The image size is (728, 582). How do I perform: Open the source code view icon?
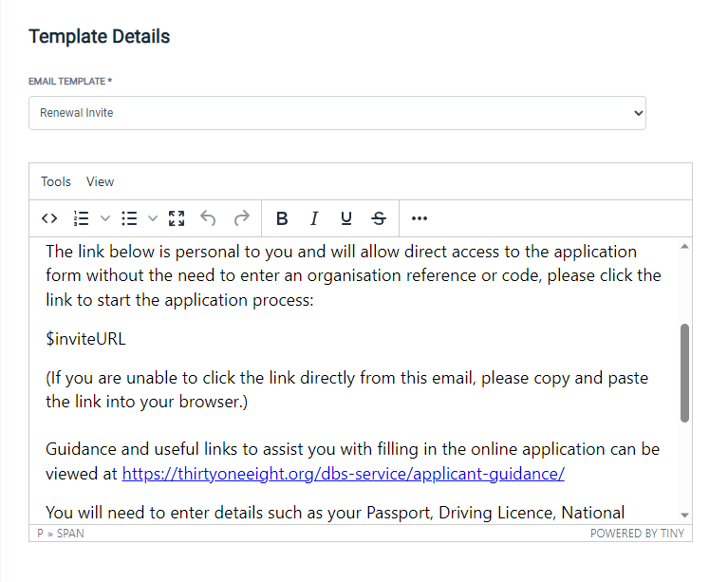[x=49, y=218]
